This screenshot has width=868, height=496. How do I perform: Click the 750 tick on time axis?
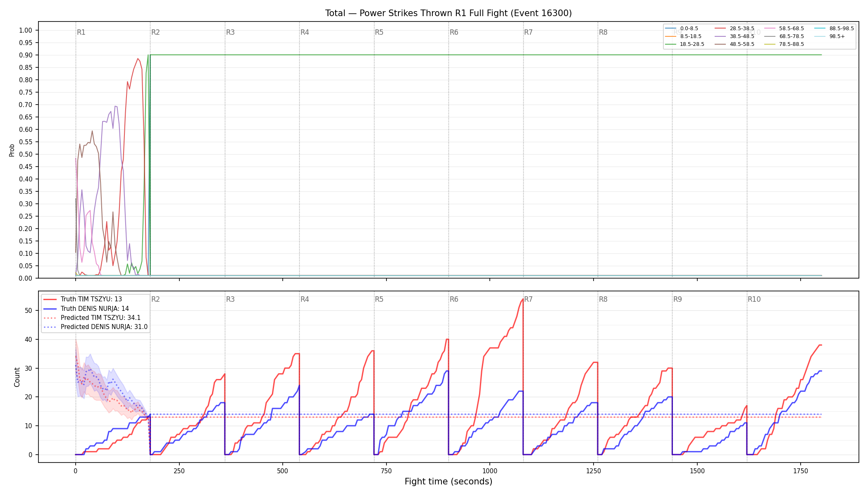coord(386,471)
